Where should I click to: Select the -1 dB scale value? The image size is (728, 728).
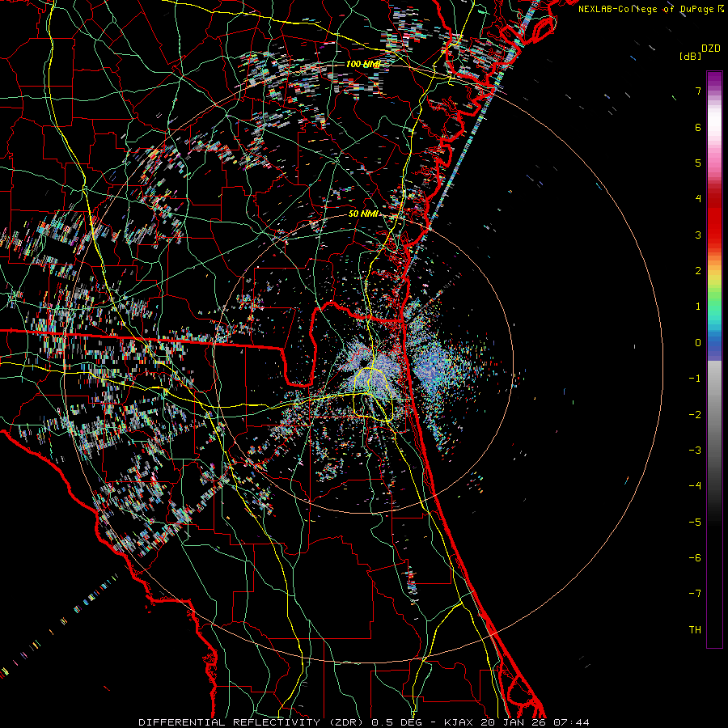[695, 379]
